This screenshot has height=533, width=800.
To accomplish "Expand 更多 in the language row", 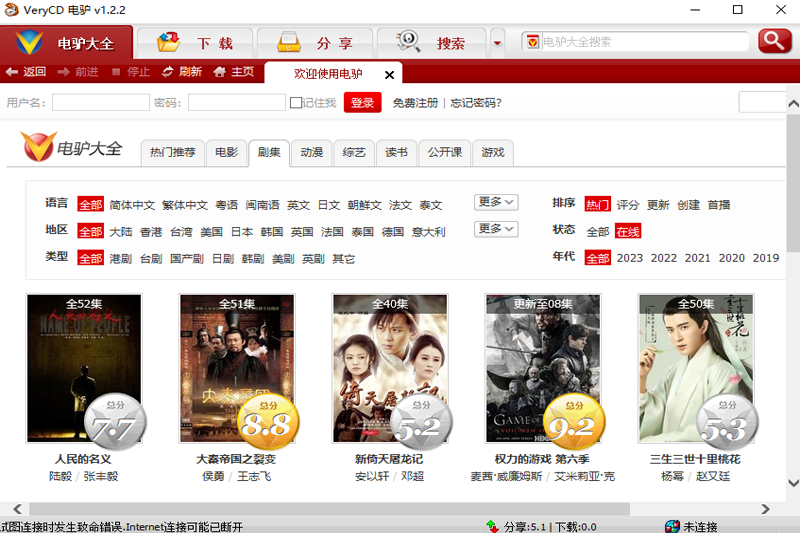I will coord(496,202).
